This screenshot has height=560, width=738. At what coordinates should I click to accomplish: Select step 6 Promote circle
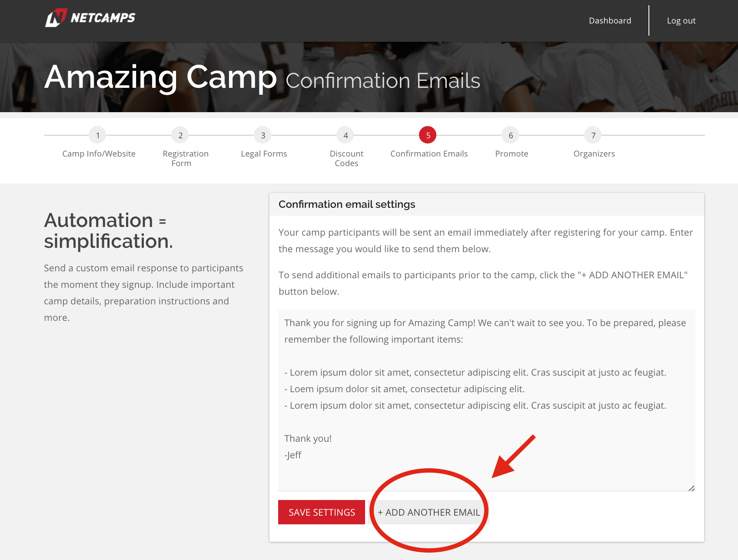[510, 135]
